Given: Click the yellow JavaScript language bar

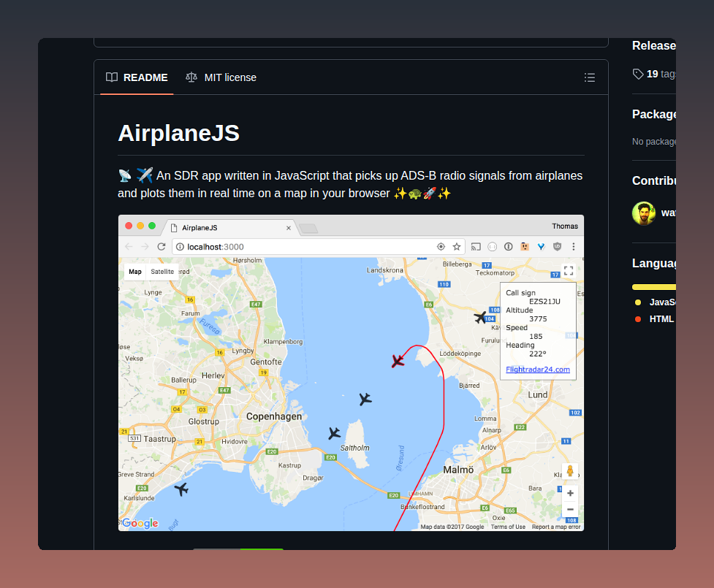Looking at the screenshot, I should coord(654,287).
